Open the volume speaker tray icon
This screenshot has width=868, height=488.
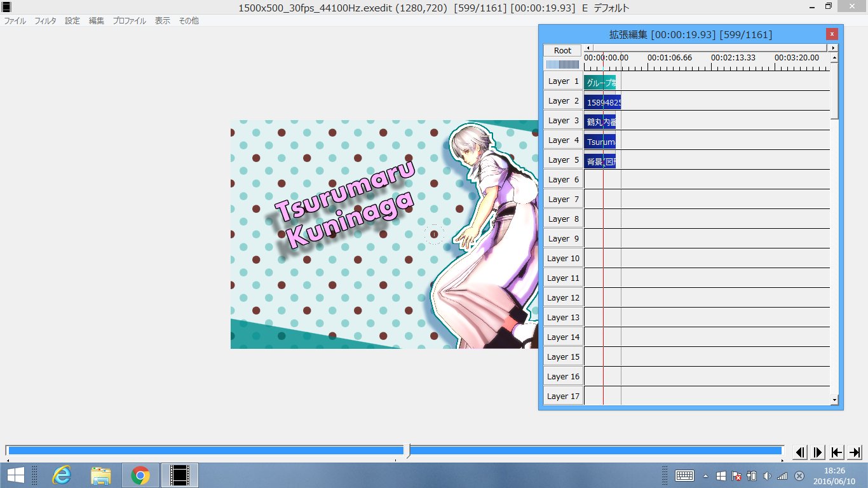point(767,475)
